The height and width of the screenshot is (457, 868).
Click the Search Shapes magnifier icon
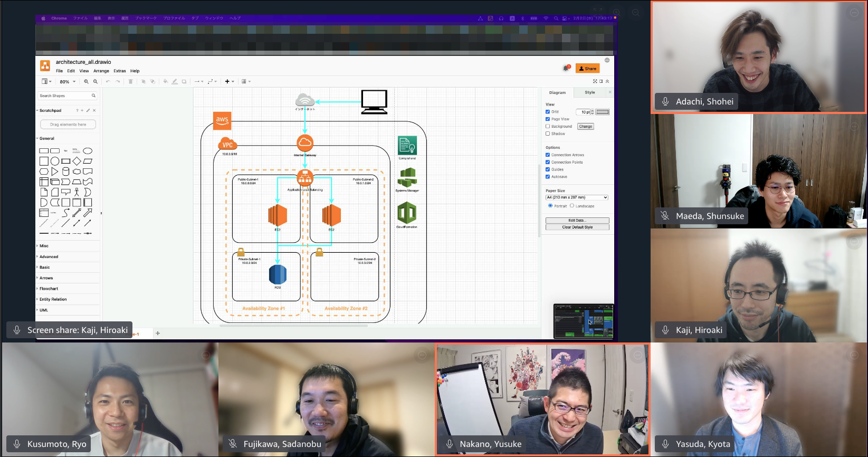tap(93, 96)
